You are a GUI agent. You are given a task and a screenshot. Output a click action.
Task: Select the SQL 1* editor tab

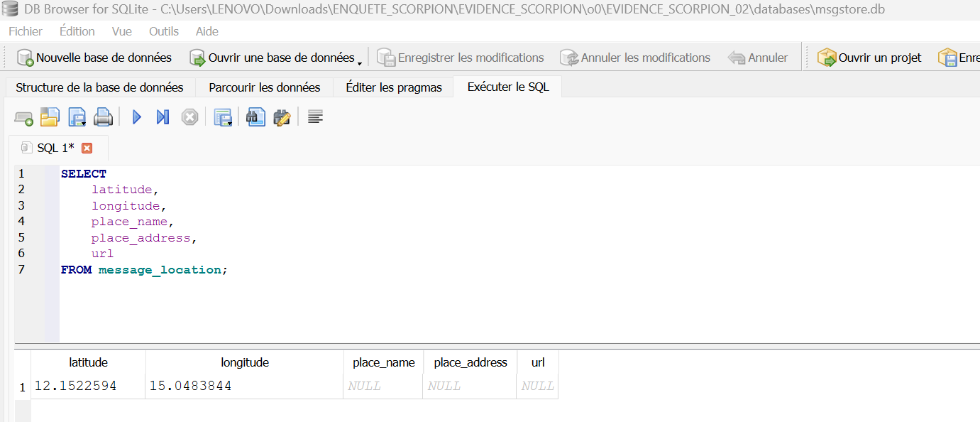click(x=55, y=148)
